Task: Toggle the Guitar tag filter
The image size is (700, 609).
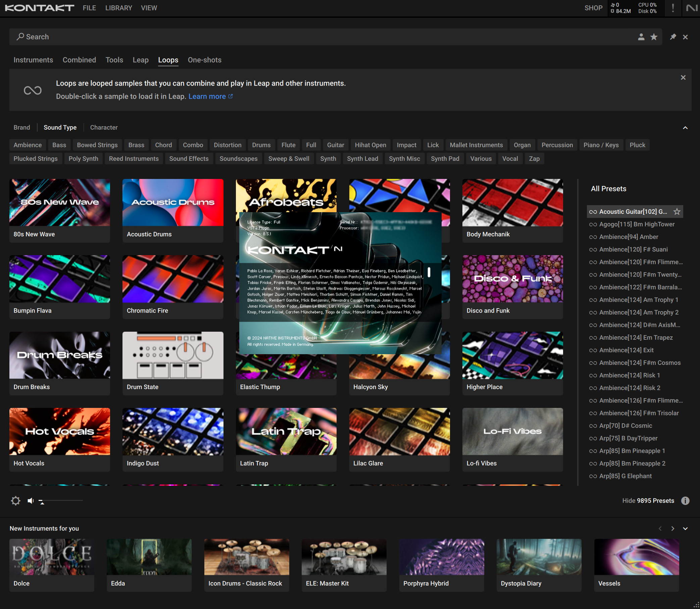Action: pyautogui.click(x=336, y=145)
